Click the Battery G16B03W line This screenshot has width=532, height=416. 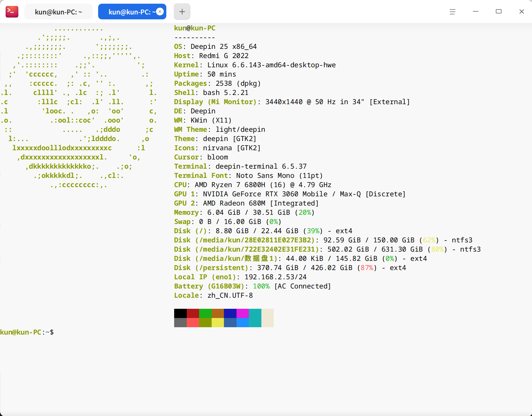pos(253,286)
